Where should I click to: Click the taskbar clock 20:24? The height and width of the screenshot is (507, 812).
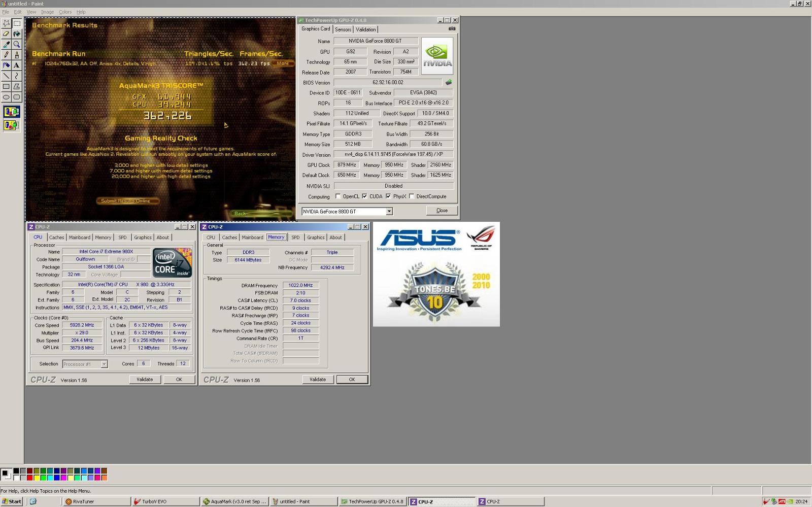tap(801, 501)
